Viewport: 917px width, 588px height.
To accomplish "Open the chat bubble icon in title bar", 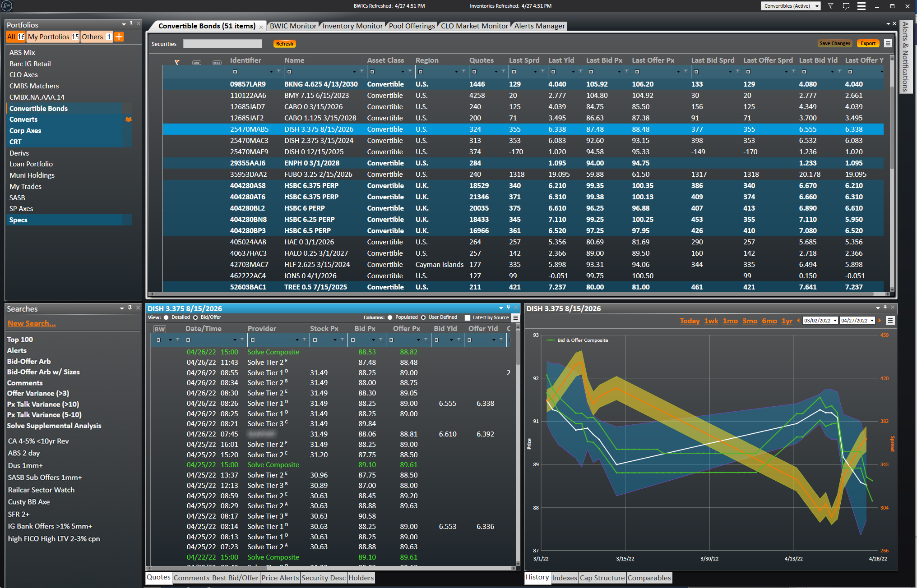I will click(846, 6).
